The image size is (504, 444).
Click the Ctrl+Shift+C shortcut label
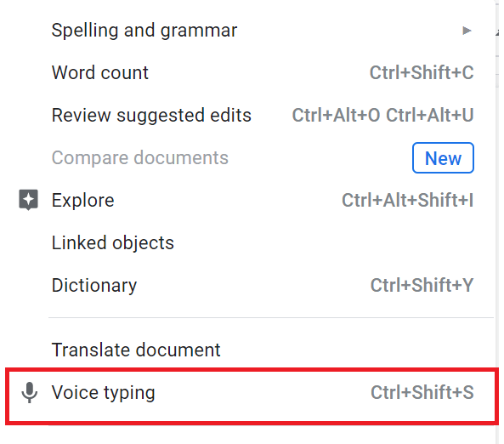(422, 72)
